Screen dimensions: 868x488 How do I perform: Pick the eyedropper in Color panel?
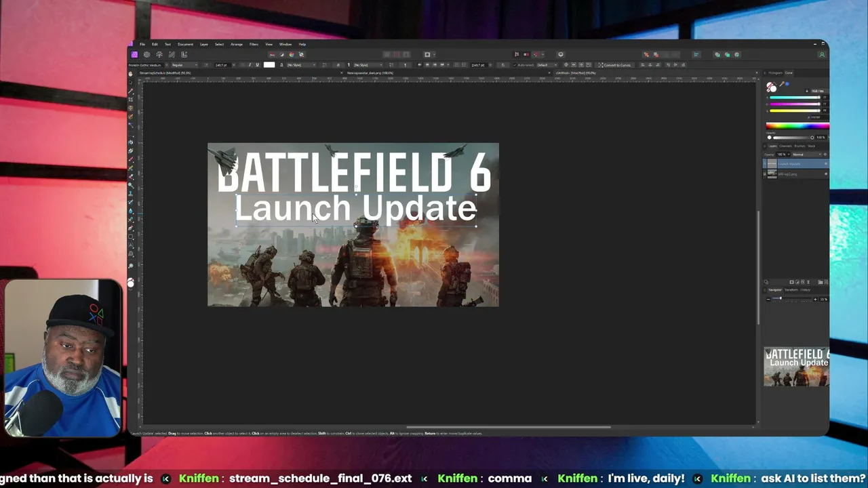click(782, 84)
